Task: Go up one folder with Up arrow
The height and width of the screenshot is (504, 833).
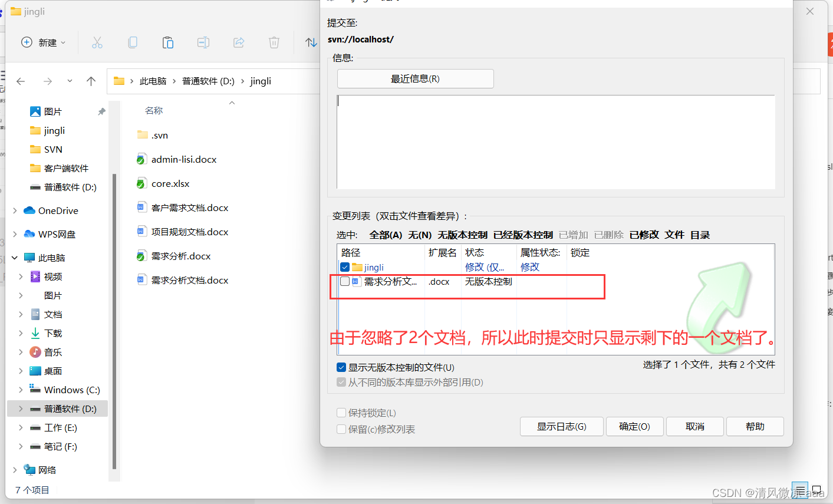Action: pyautogui.click(x=91, y=81)
